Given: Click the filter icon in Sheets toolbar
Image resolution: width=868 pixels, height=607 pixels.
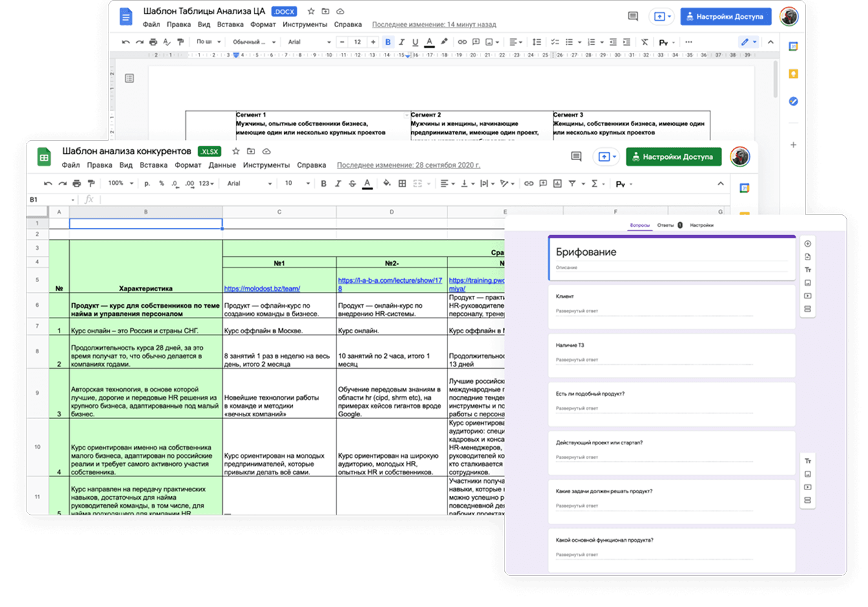Looking at the screenshot, I should [572, 183].
